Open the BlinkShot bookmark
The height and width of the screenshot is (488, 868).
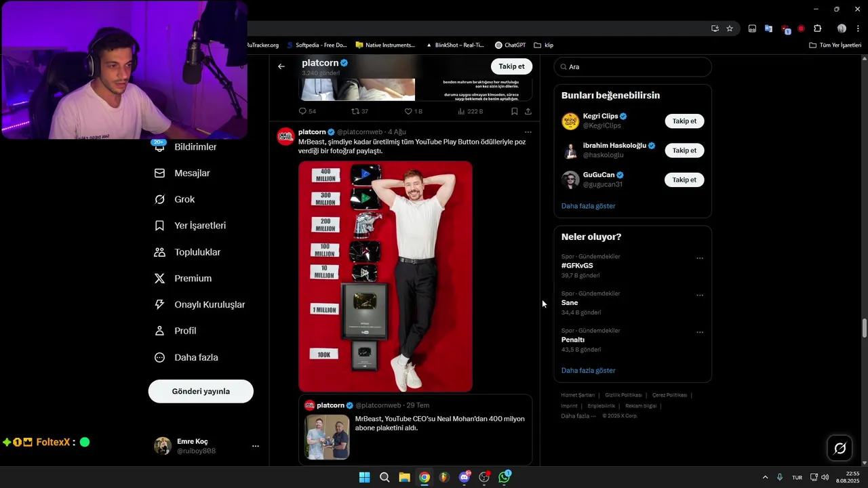tap(454, 45)
